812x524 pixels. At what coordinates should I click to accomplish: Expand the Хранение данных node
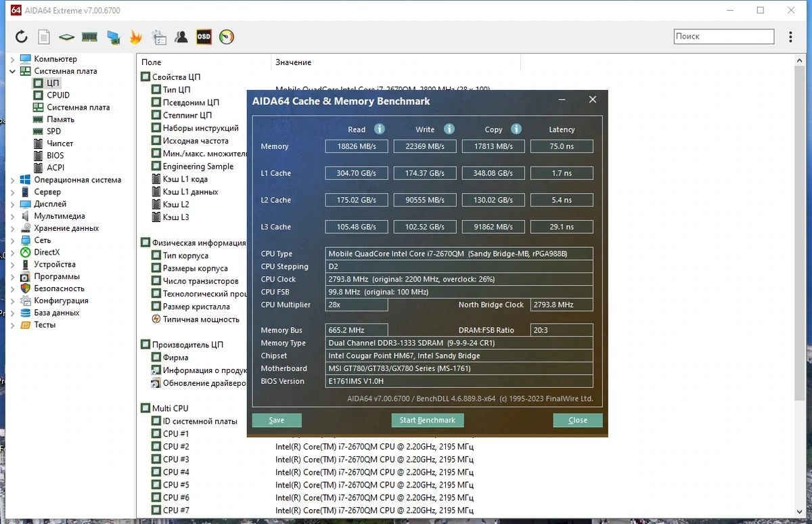click(x=12, y=228)
